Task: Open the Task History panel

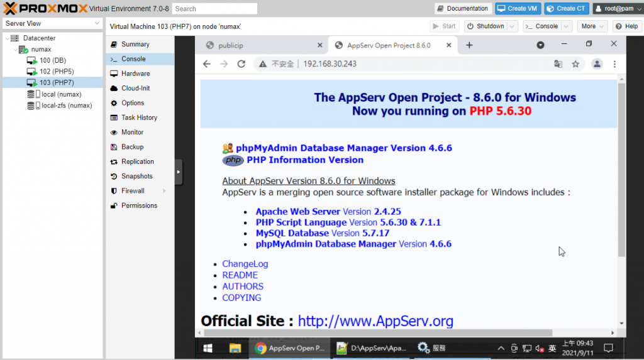Action: coord(139,118)
